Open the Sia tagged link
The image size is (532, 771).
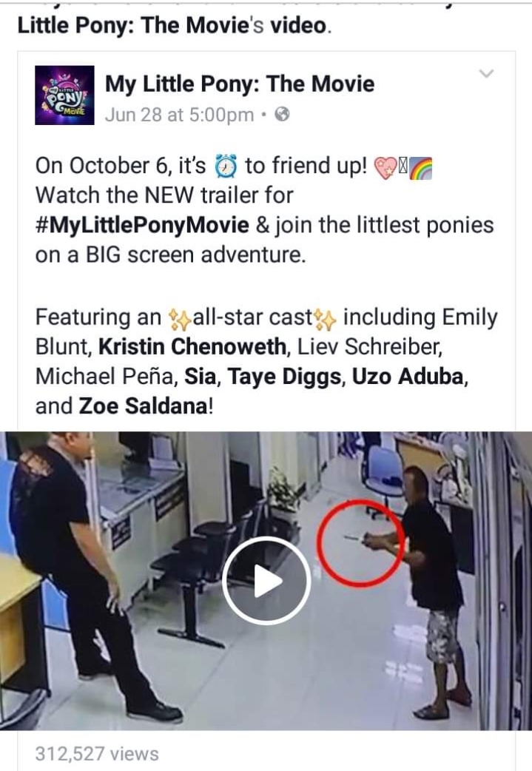[x=200, y=377]
